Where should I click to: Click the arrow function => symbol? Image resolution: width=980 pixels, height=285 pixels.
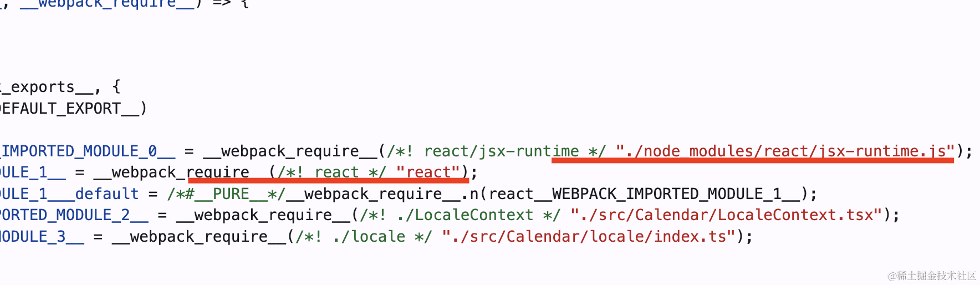coord(222,3)
